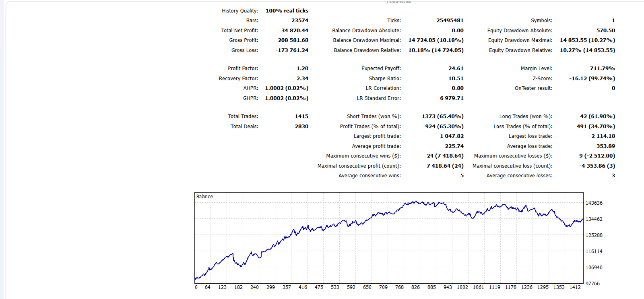
Task: Click the balance curve peak near 826
Action: point(416,201)
